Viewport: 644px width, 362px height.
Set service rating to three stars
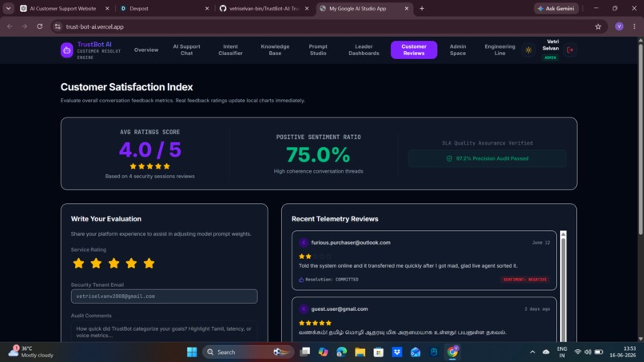pos(113,264)
